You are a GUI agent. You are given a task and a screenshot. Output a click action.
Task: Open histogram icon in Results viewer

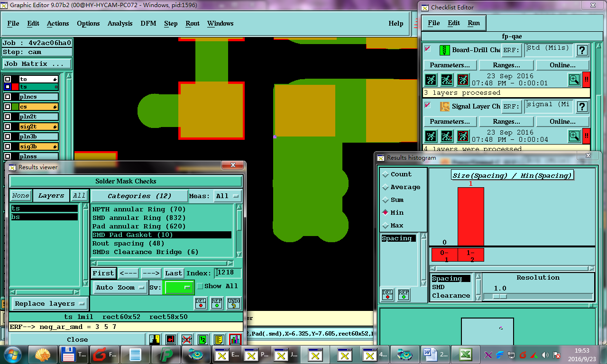pos(235,339)
